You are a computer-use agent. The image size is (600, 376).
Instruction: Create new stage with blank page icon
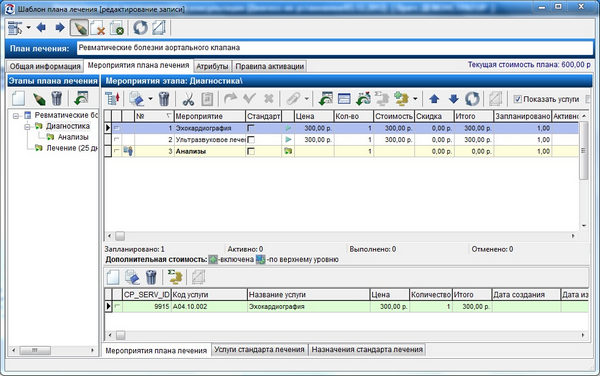[18, 98]
